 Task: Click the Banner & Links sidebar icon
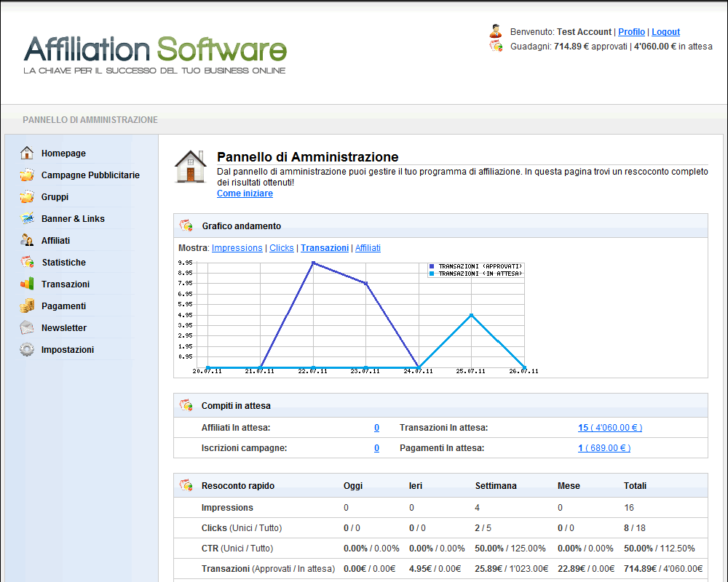point(27,219)
